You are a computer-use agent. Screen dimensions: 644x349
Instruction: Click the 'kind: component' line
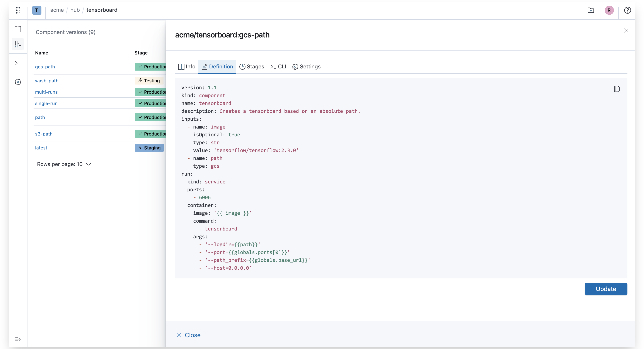point(203,95)
